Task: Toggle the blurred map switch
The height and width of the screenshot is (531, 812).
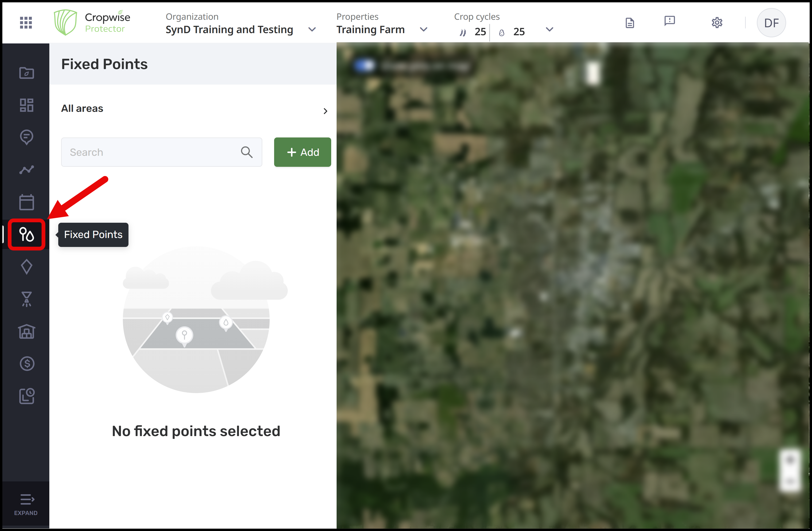Action: (x=364, y=66)
